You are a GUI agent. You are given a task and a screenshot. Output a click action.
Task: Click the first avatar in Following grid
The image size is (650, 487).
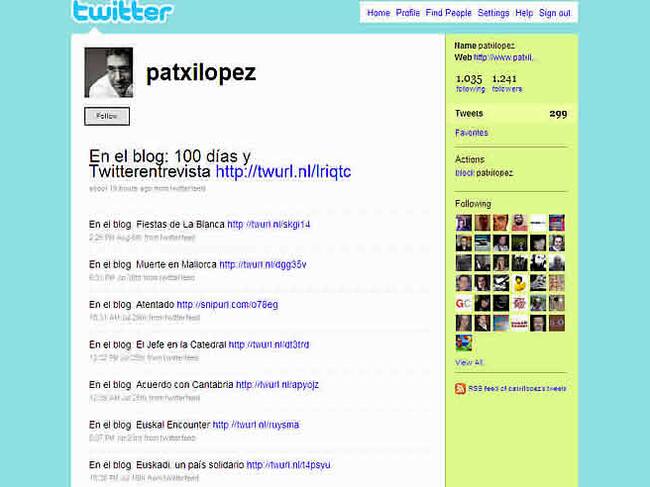tap(464, 221)
